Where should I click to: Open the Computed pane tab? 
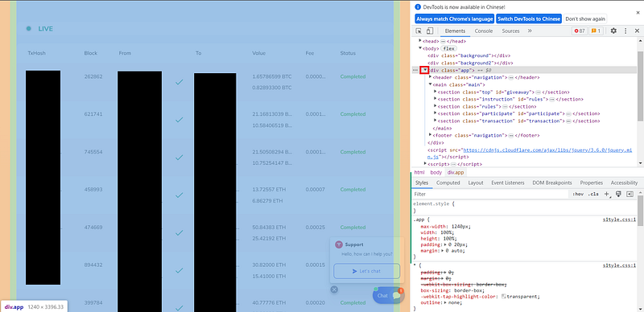pos(448,183)
